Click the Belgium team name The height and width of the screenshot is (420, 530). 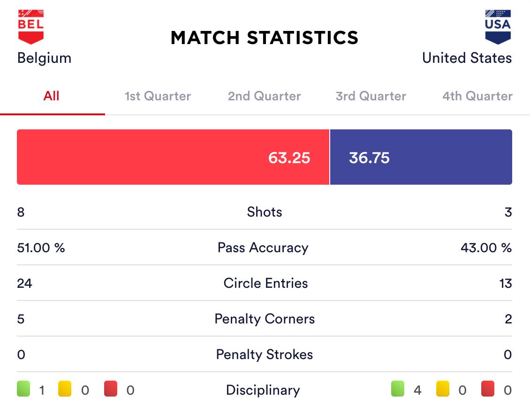44,58
